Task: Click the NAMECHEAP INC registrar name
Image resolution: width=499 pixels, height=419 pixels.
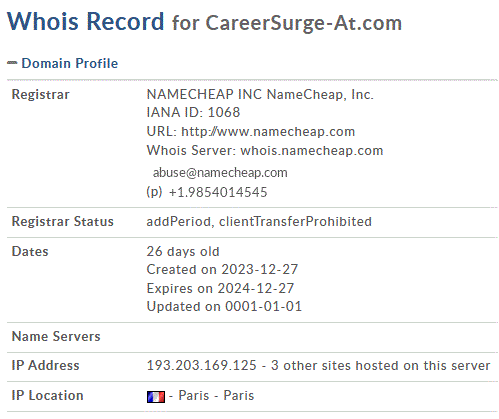Action: click(x=260, y=95)
